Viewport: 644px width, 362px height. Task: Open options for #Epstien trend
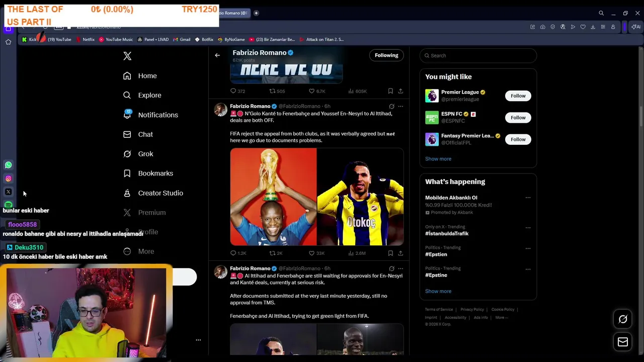coord(528,248)
